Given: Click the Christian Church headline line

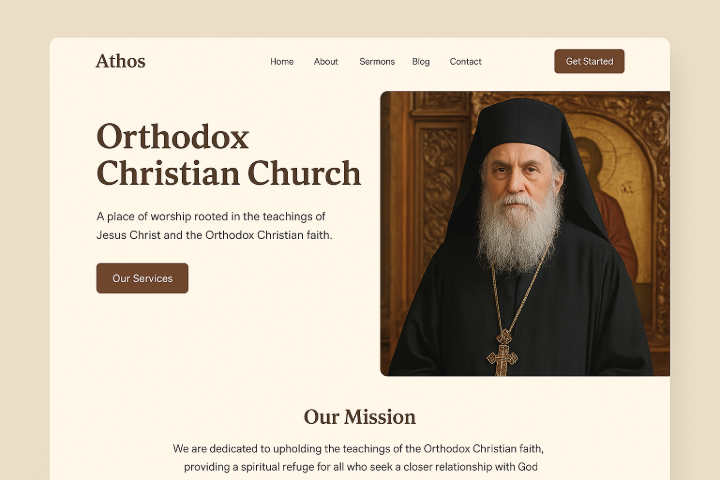Looking at the screenshot, I should pos(229,173).
